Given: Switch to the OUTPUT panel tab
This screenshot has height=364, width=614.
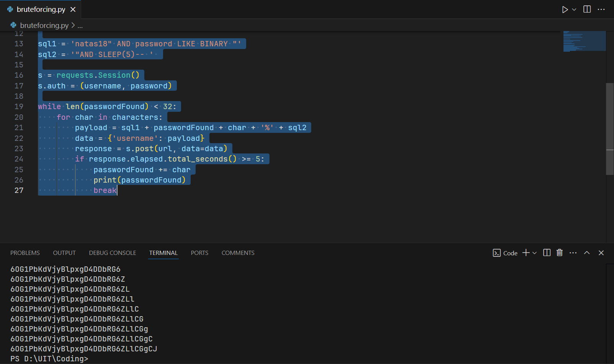Looking at the screenshot, I should (64, 253).
